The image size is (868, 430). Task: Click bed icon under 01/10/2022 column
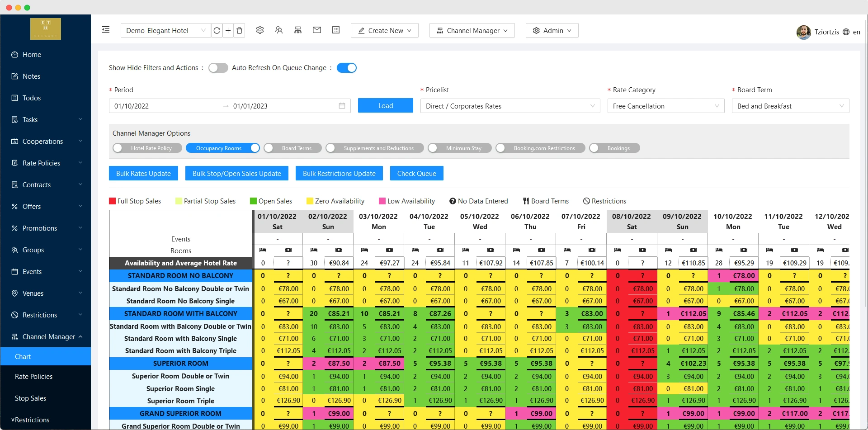[x=263, y=250]
